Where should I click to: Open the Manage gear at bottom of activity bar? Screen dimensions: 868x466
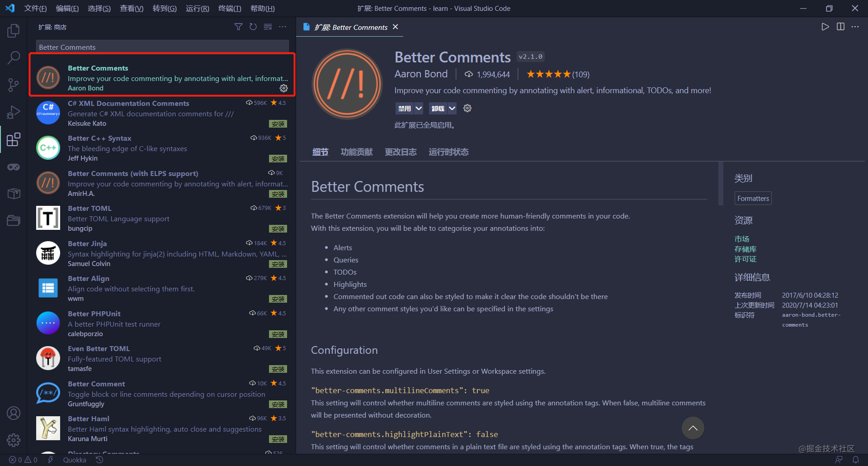[14, 440]
